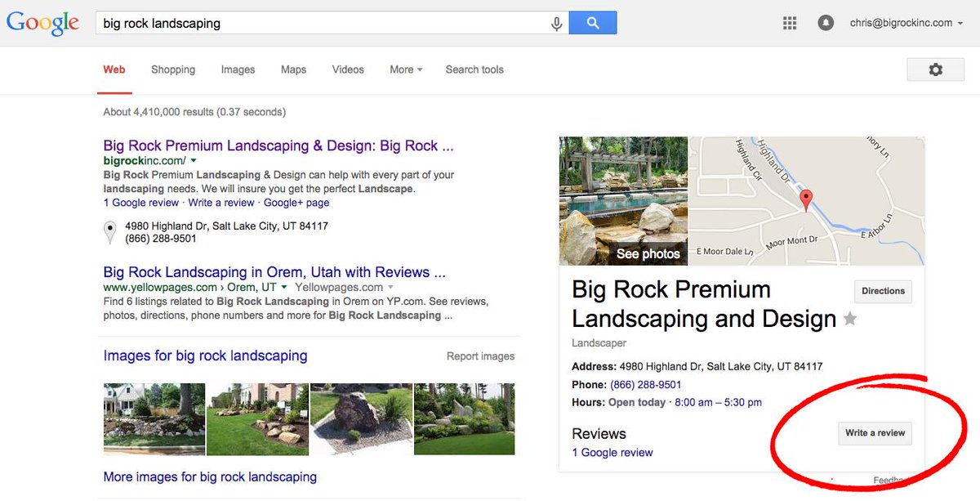This screenshot has height=501, width=980.
Task: Open the settings gear menu
Action: pyautogui.click(x=936, y=69)
